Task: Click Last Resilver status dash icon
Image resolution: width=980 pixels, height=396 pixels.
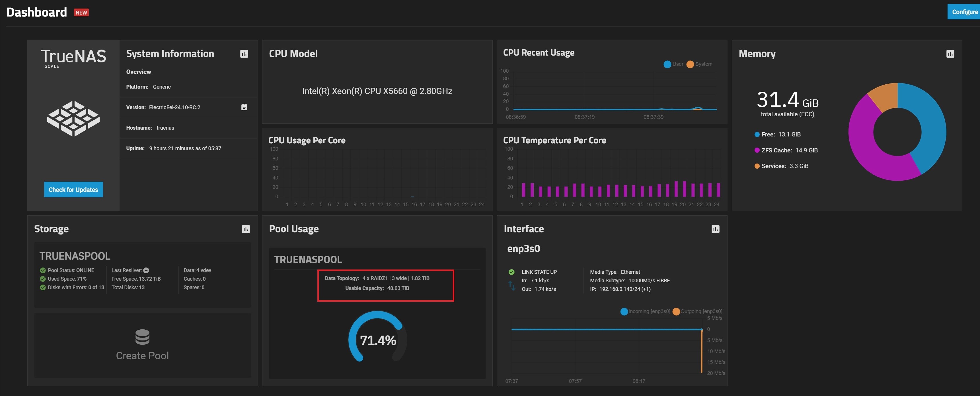Action: click(x=146, y=270)
